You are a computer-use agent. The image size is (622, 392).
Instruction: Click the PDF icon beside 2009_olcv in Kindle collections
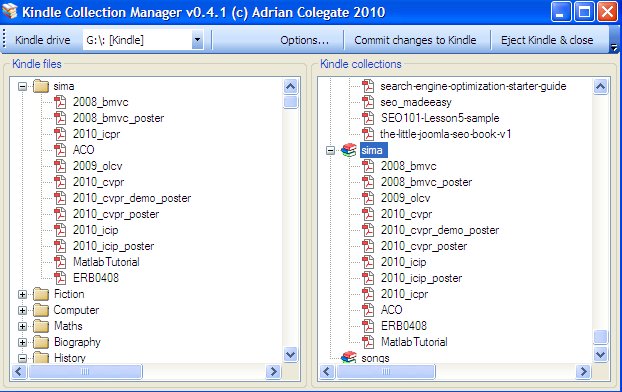click(368, 198)
